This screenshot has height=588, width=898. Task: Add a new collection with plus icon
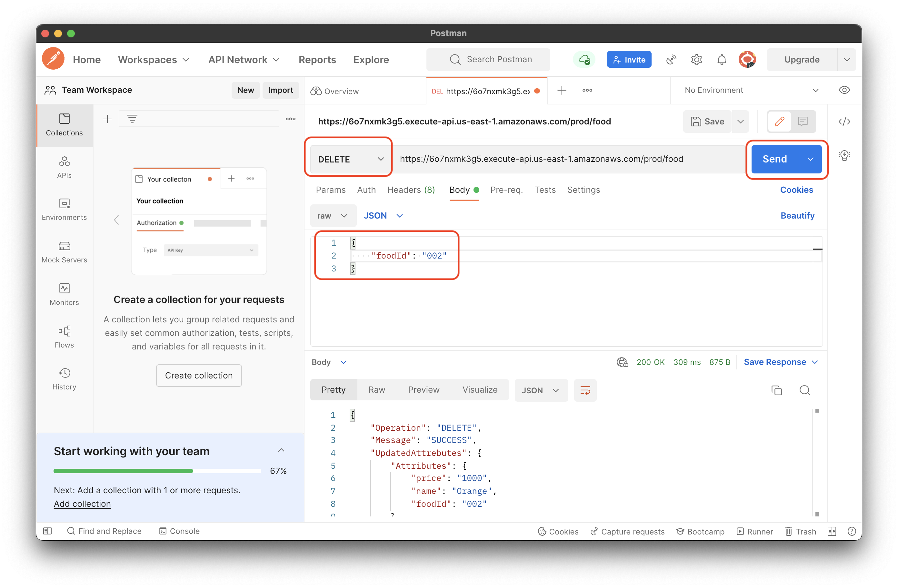(107, 119)
